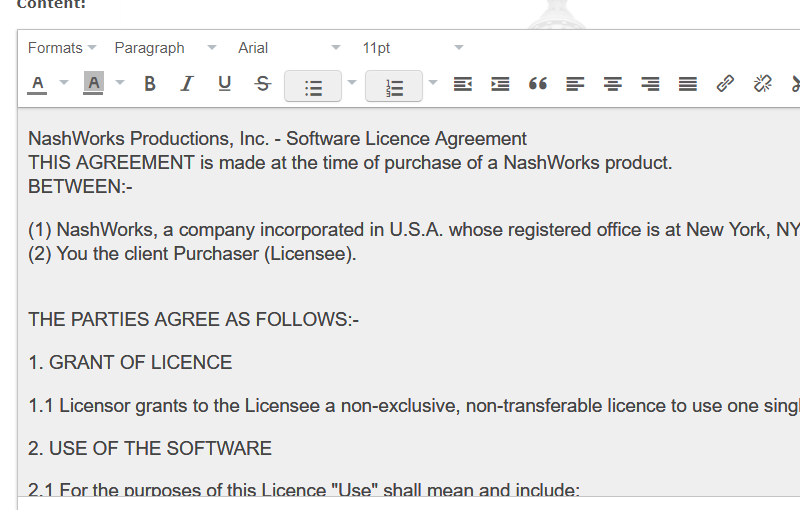Image resolution: width=800 pixels, height=510 pixels.
Task: Insert or edit a link
Action: click(725, 84)
